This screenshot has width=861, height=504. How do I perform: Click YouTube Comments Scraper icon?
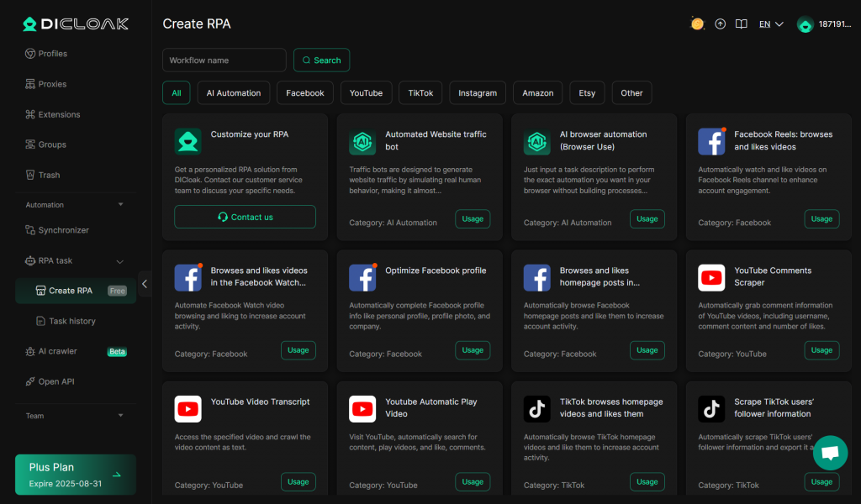711,277
